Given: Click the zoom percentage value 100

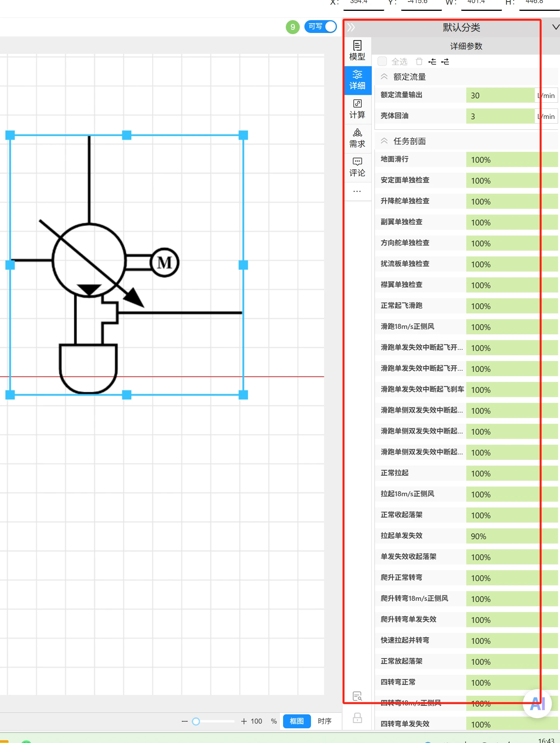Looking at the screenshot, I should 256,721.
